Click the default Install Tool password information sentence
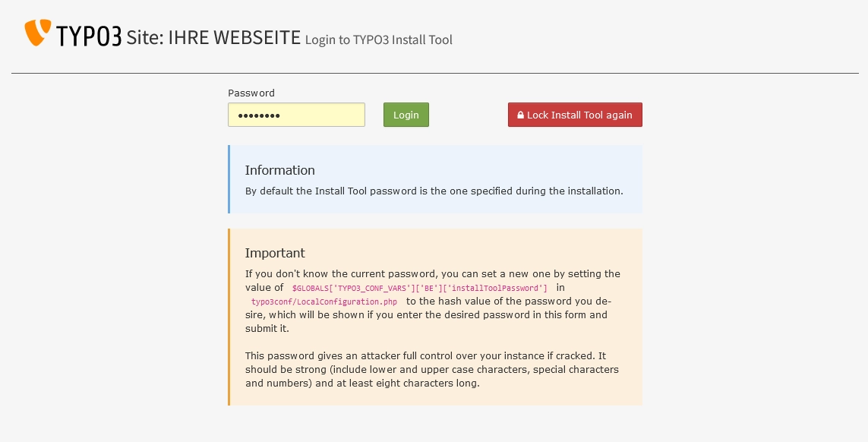Image resolution: width=868 pixels, height=442 pixels. 434,191
